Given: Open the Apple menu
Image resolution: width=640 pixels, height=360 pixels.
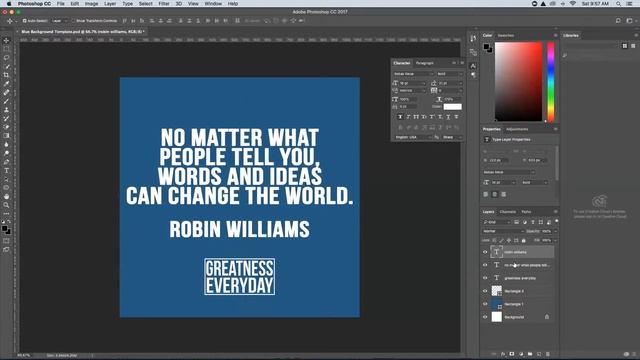Looking at the screenshot, I should click(x=9, y=4).
